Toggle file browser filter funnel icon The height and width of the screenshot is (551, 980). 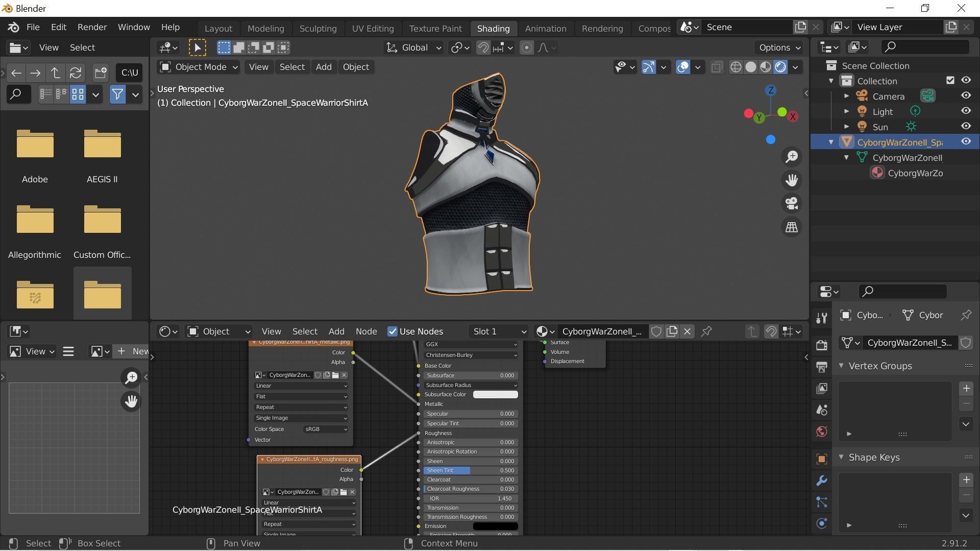click(x=117, y=94)
